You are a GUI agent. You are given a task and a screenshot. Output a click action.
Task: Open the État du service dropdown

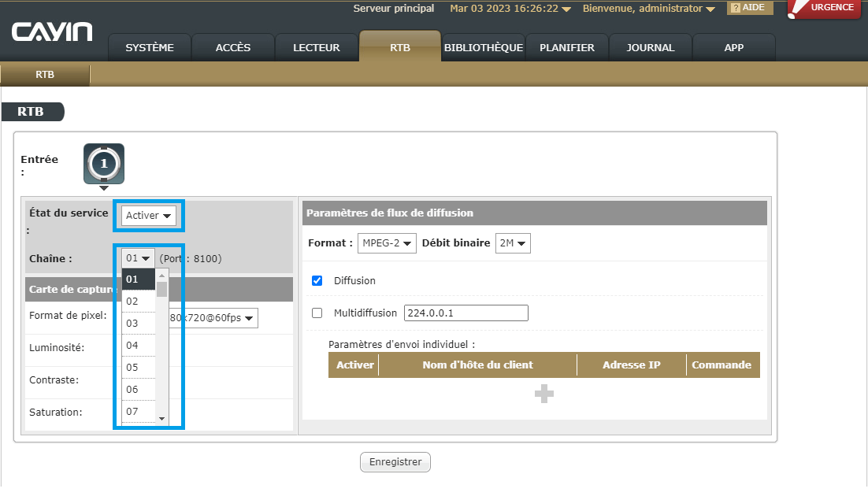[x=149, y=216]
